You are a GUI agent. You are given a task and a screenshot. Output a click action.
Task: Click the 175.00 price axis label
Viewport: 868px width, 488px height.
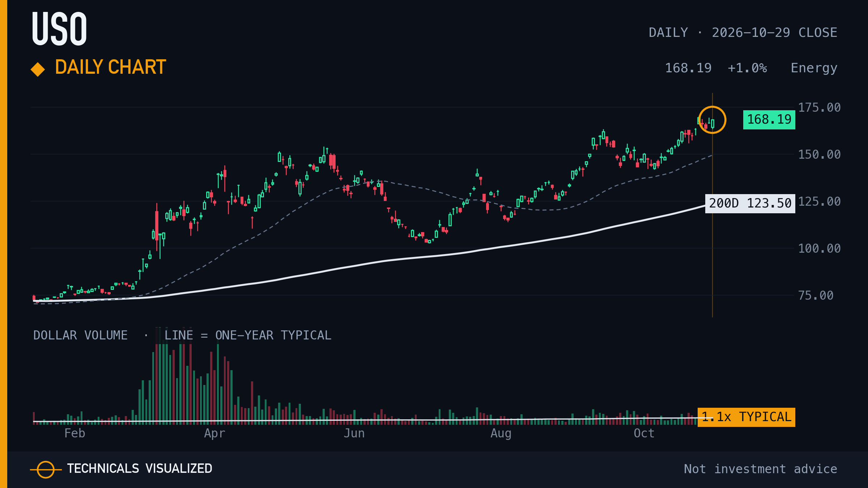(x=819, y=108)
